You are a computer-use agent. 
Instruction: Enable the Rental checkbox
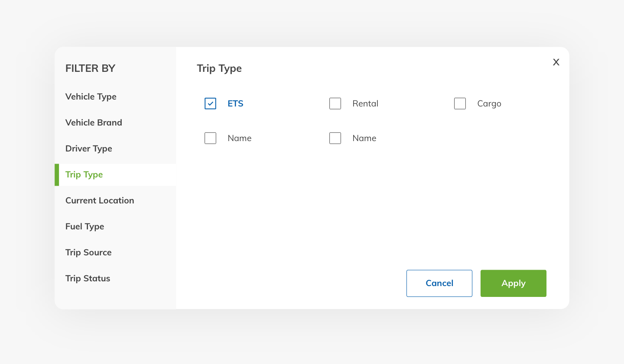pyautogui.click(x=335, y=103)
